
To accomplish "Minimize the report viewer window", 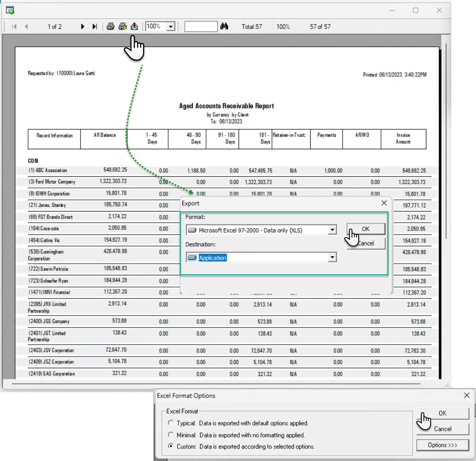I will click(x=392, y=10).
